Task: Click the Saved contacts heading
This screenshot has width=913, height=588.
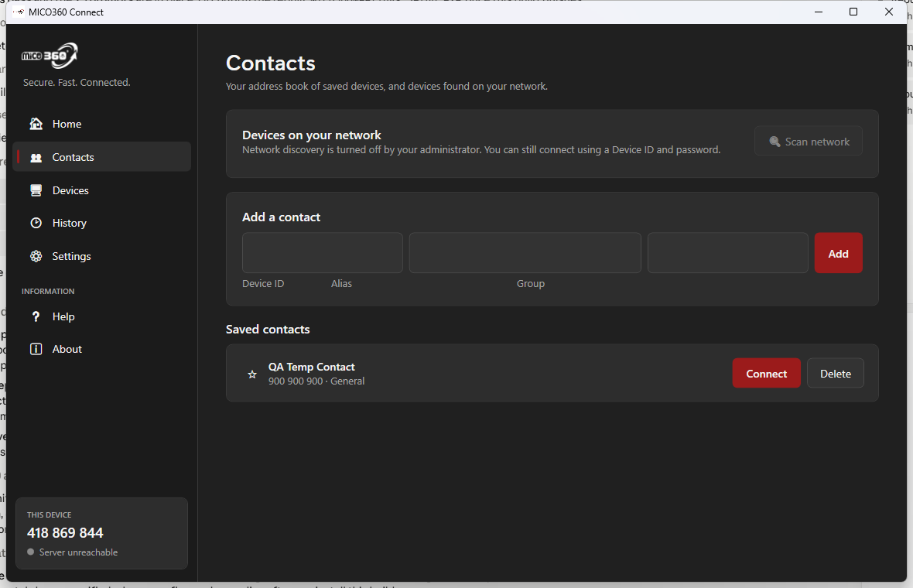Action: [x=268, y=330]
